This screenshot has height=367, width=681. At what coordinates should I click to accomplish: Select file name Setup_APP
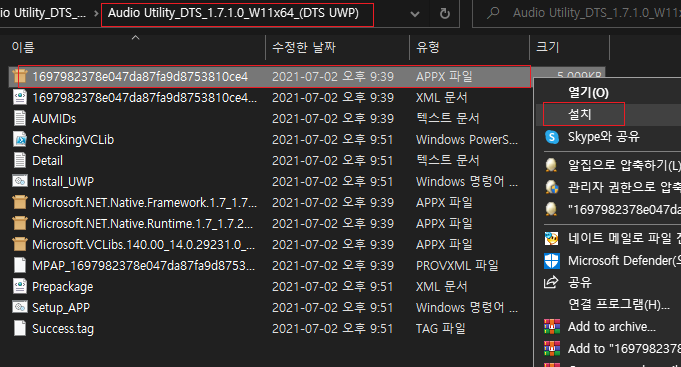pyautogui.click(x=61, y=307)
